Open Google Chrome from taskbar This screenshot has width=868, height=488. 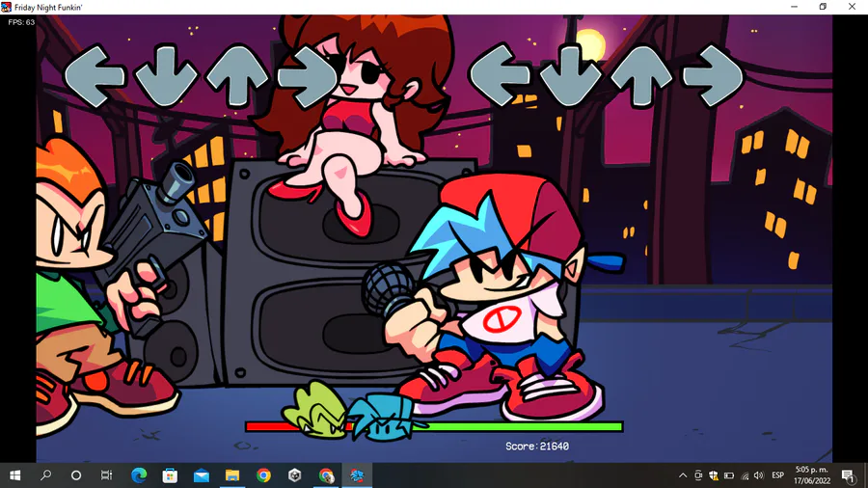(x=263, y=475)
